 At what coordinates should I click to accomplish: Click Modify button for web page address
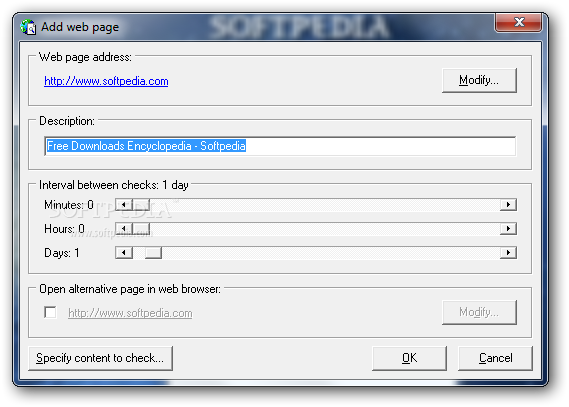[x=479, y=80]
